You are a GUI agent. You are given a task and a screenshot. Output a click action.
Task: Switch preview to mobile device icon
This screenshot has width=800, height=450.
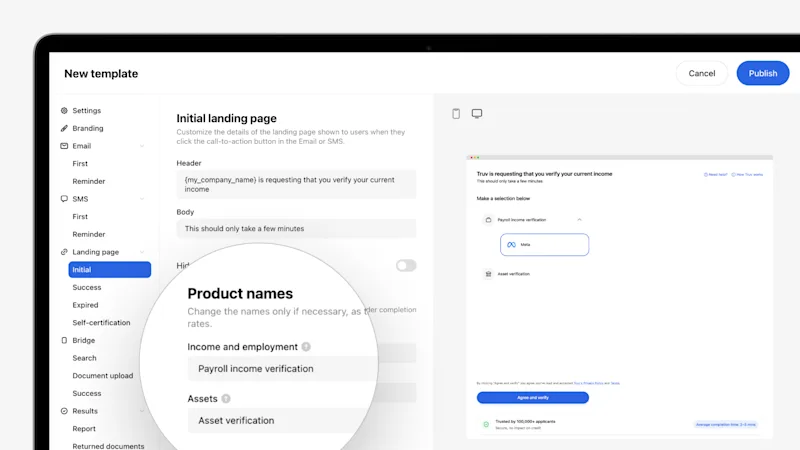click(x=456, y=113)
